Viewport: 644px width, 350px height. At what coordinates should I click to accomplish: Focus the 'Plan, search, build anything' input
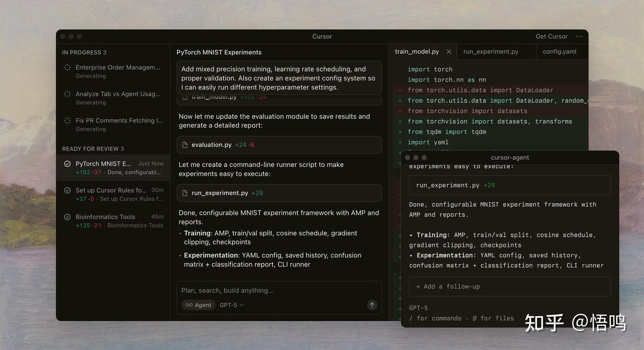[279, 290]
